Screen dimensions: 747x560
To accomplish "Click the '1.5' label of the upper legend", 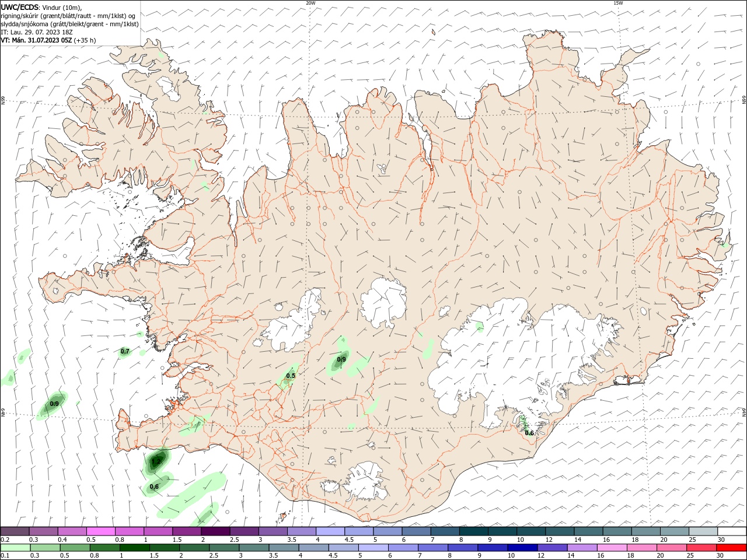I will tap(177, 540).
